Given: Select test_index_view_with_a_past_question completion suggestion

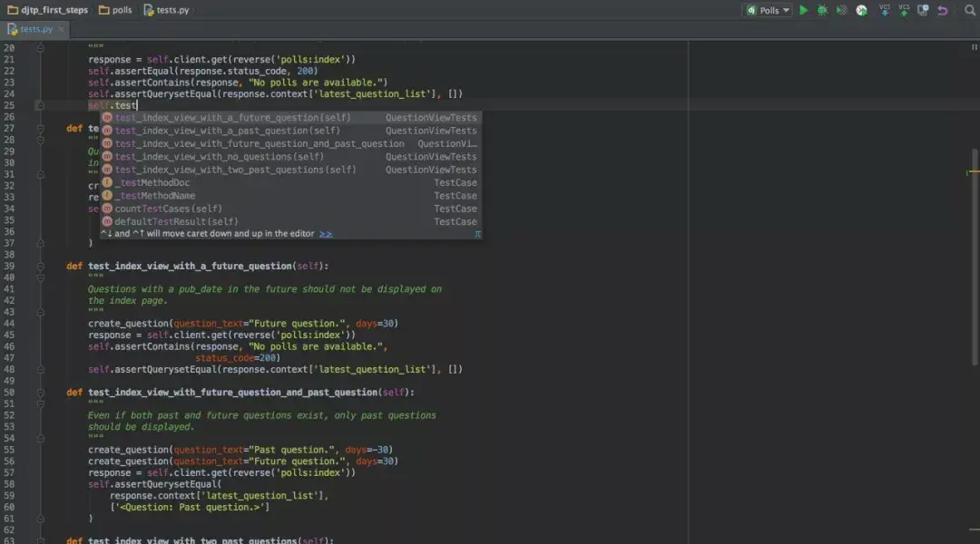Looking at the screenshot, I should 291,131.
